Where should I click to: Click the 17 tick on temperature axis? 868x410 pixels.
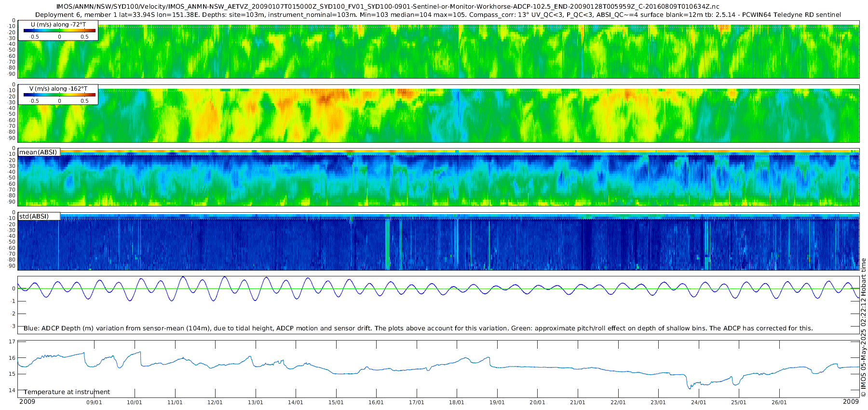coord(13,342)
